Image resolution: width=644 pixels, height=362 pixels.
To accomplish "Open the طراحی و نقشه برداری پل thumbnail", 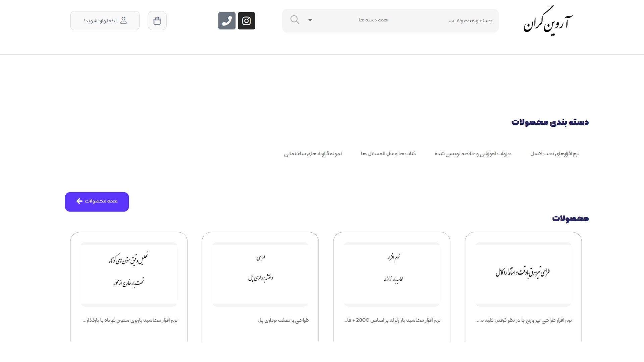I will (260, 274).
